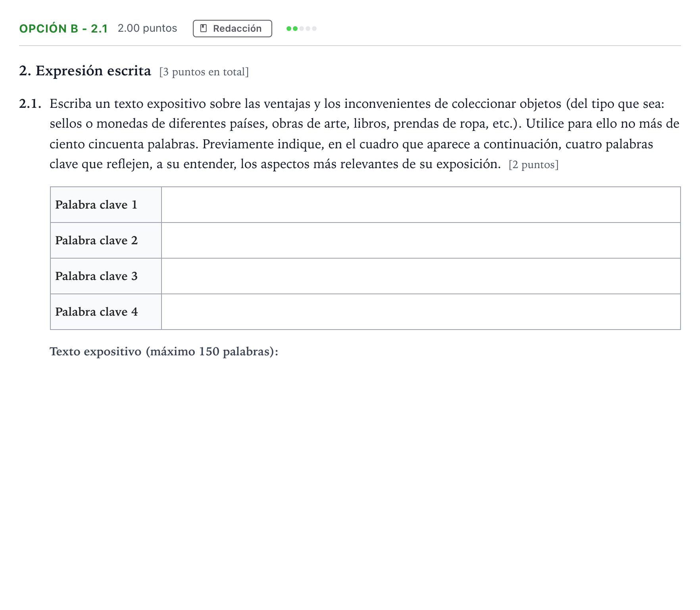Click the Texto expositivo (máximo 150 palabras) label
Viewport: 700px width, 610px height.
[x=164, y=351]
